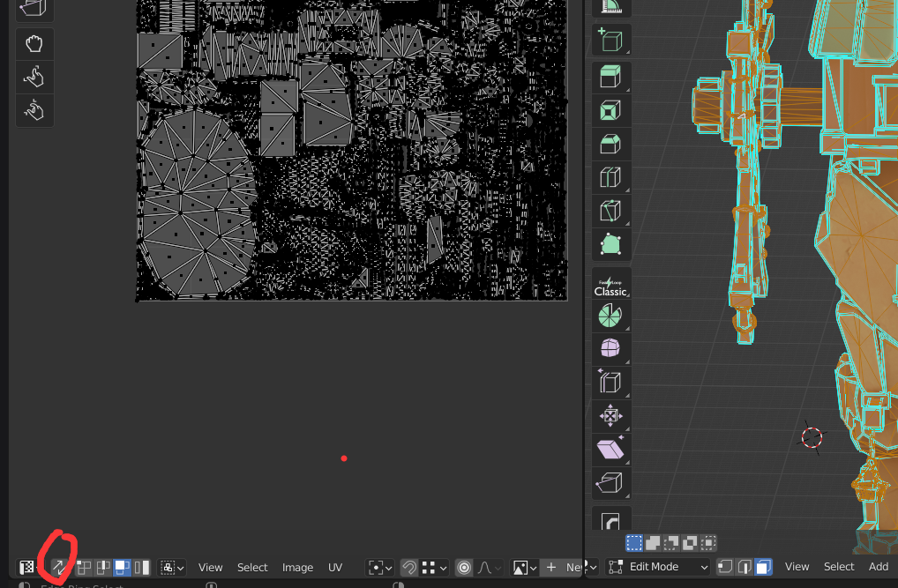Screen dimensions: 898x588
Task: Select the Smooth vertices tool
Action: point(610,349)
